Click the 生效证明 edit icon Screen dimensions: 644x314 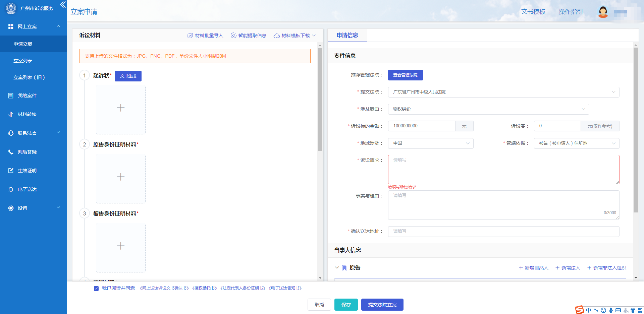pos(11,171)
